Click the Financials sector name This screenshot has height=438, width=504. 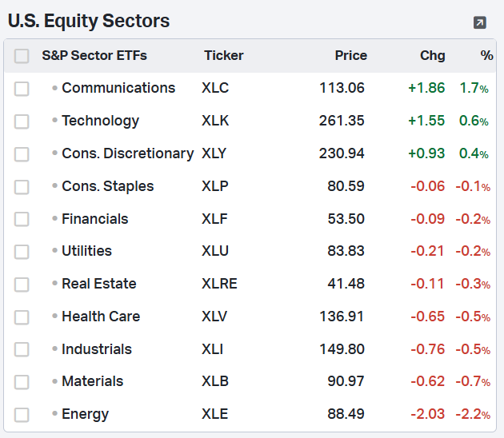click(x=94, y=219)
